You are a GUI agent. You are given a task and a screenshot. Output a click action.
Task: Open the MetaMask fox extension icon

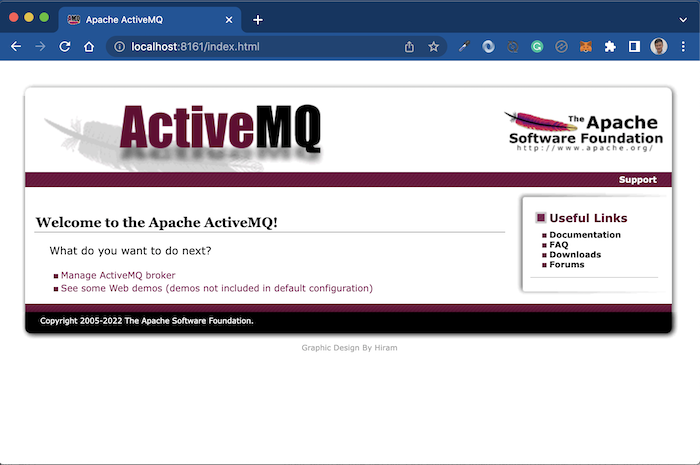586,46
